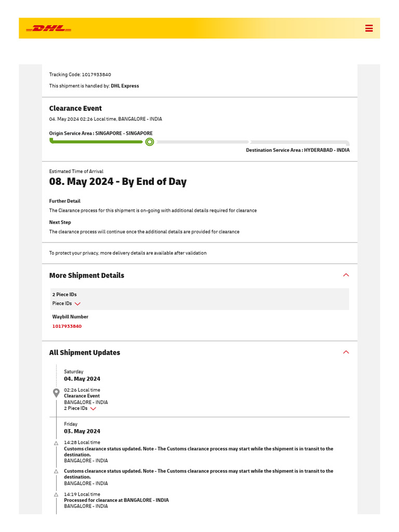This screenshot has width=399, height=532.
Task: Click the green progress circle marker
Action: click(x=150, y=142)
